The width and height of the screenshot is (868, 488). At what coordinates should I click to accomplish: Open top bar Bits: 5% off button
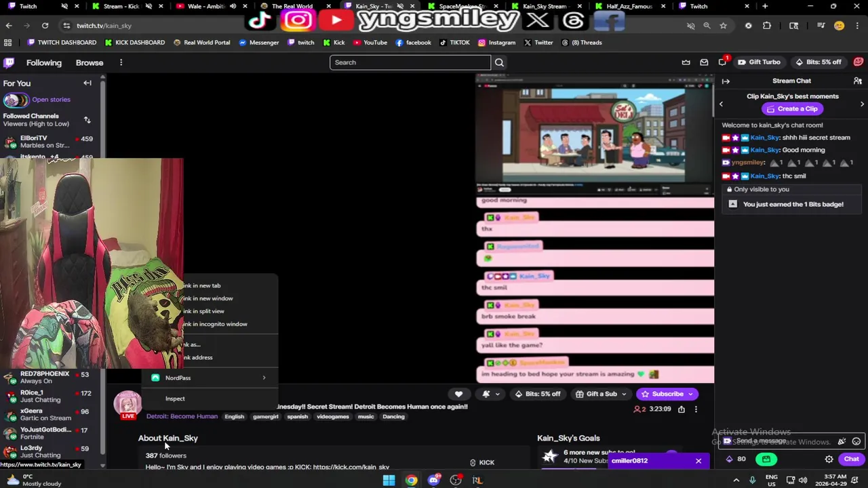tap(818, 62)
